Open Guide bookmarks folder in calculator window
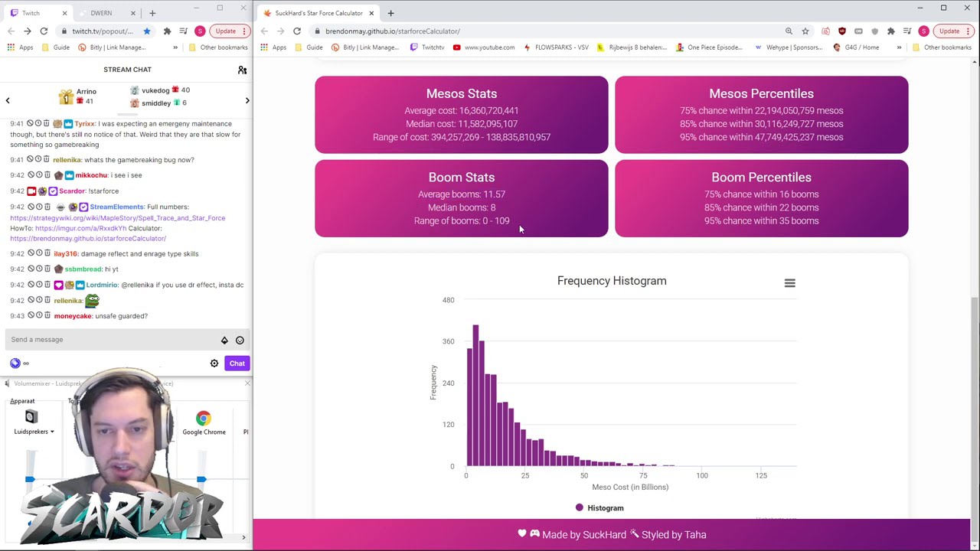 (309, 47)
